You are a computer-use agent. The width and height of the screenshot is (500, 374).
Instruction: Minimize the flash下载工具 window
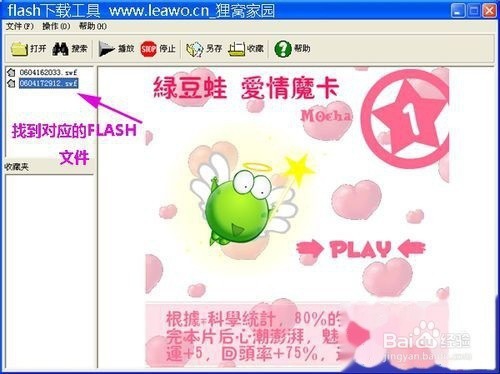(x=457, y=11)
